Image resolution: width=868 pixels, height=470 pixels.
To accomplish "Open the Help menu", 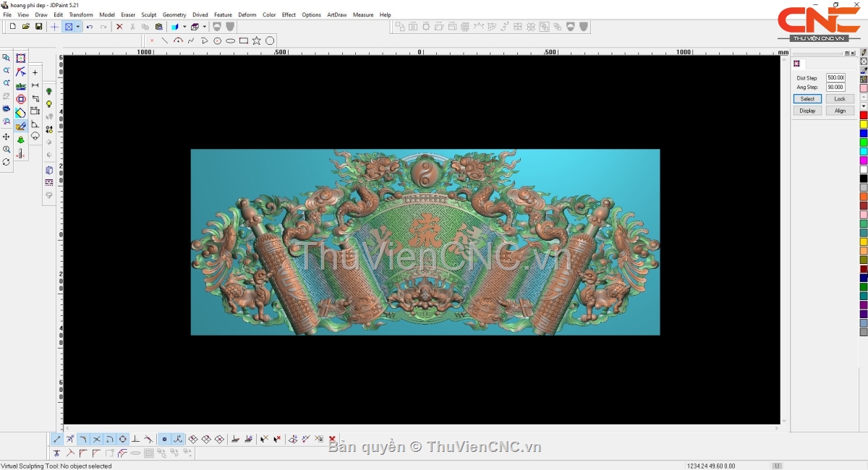I will (x=386, y=14).
